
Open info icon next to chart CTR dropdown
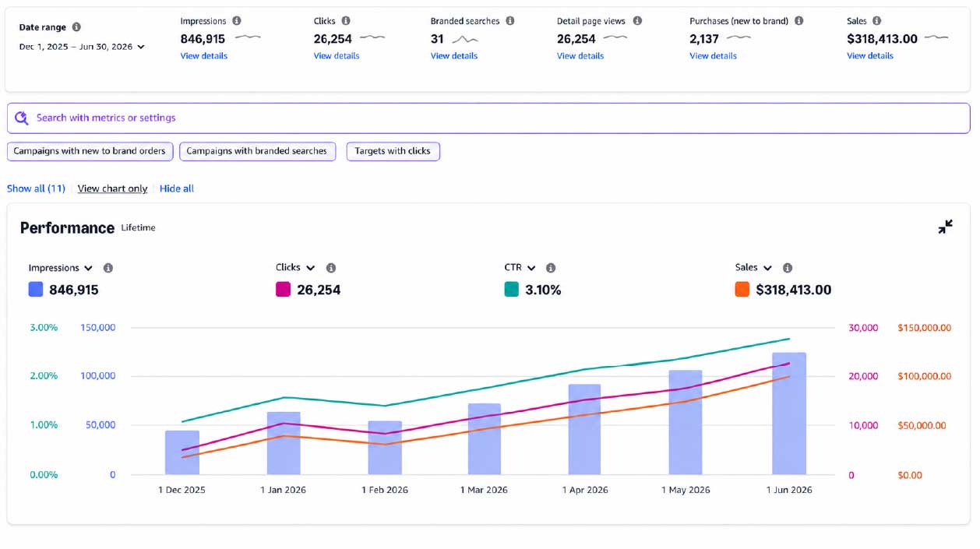pyautogui.click(x=551, y=268)
